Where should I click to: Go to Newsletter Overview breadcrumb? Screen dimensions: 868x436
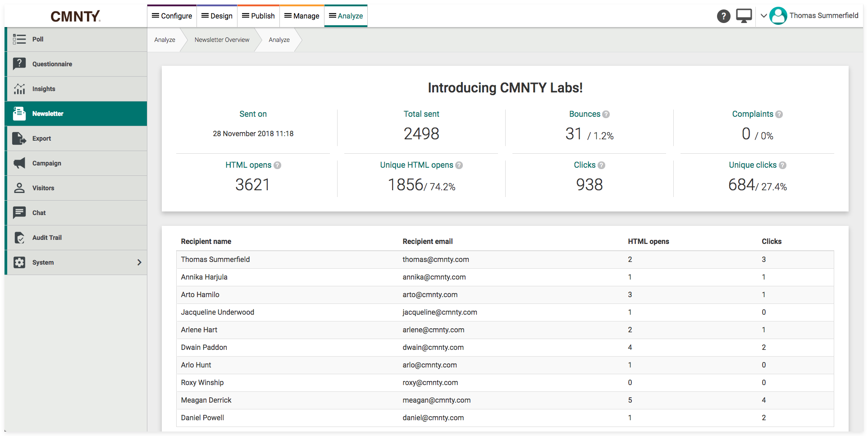(222, 40)
